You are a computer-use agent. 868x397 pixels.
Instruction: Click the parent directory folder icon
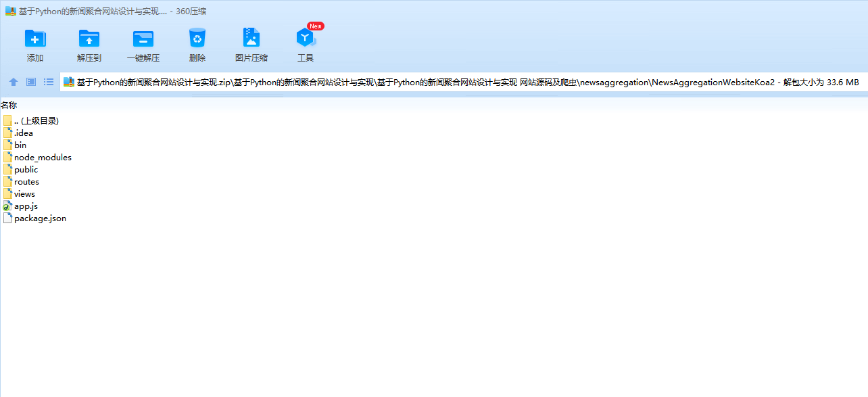(x=7, y=120)
